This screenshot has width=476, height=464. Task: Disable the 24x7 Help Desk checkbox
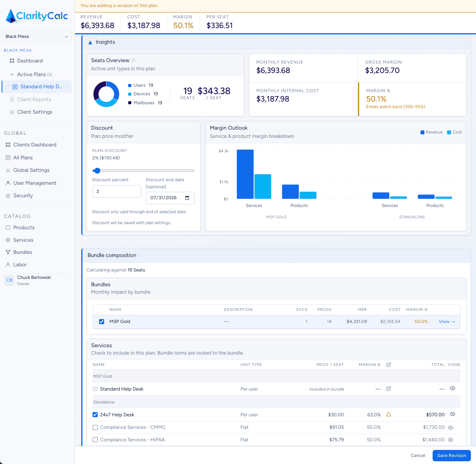pyautogui.click(x=95, y=414)
